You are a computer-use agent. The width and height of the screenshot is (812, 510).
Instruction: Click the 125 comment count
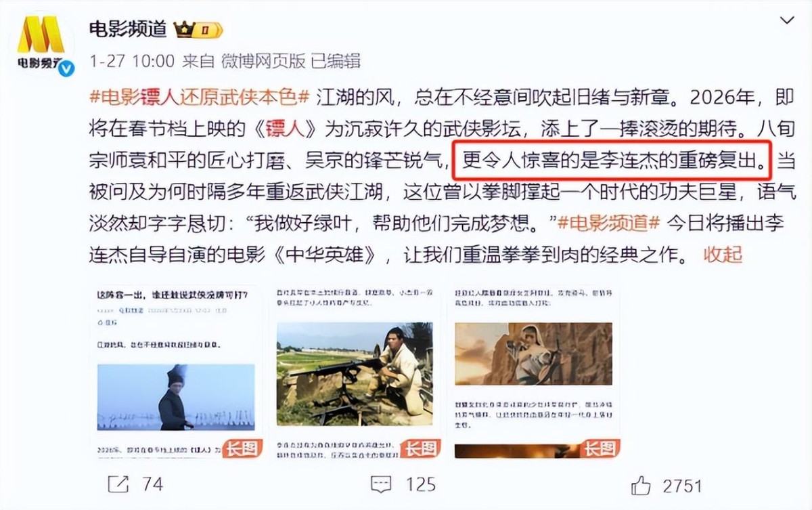point(420,484)
